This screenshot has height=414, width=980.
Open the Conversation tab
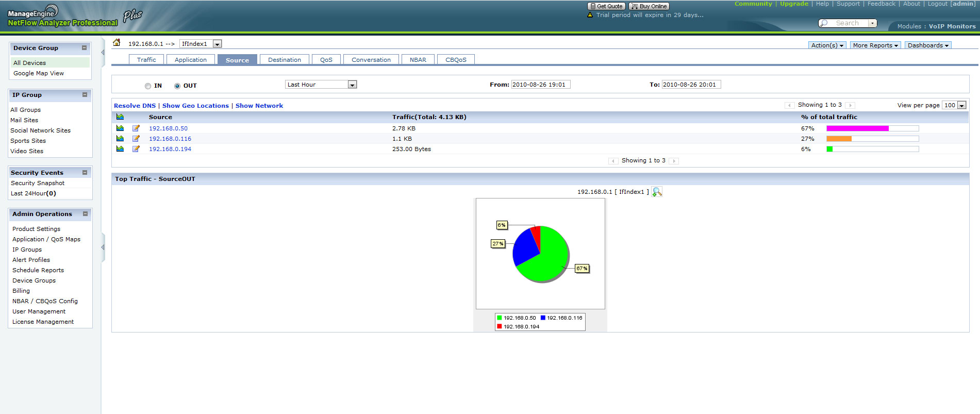pyautogui.click(x=371, y=60)
